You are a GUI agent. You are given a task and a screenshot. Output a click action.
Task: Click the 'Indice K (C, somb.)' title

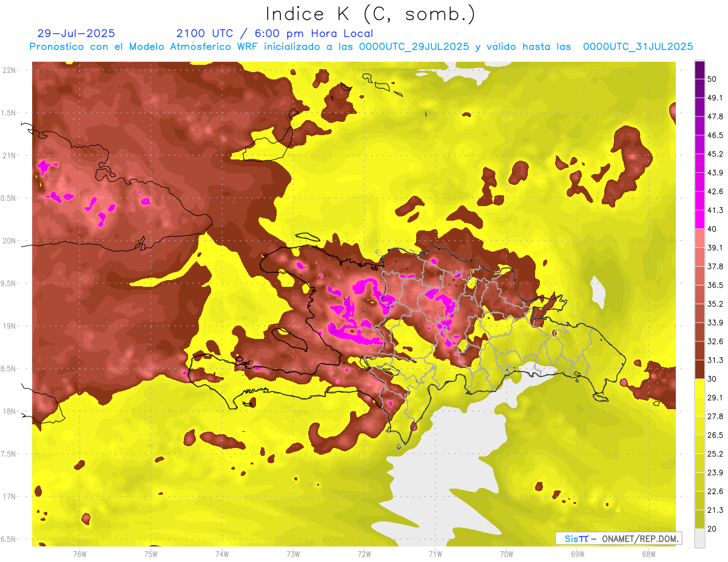pyautogui.click(x=371, y=14)
